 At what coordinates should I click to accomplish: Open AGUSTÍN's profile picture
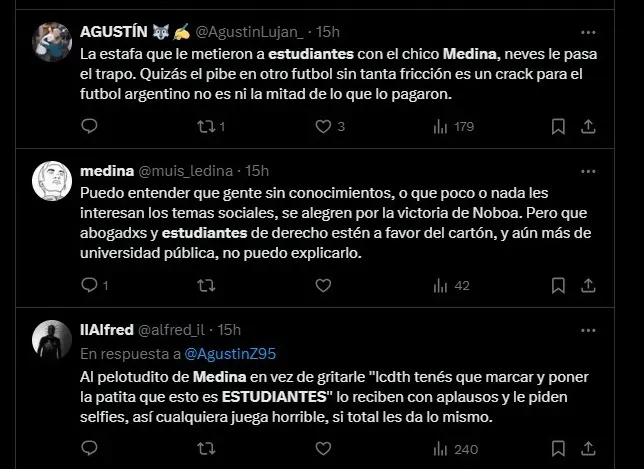click(x=51, y=42)
